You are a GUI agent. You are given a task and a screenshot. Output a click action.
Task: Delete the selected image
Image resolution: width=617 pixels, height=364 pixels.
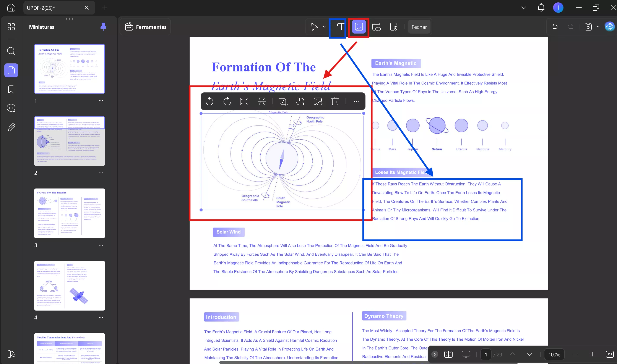pos(335,101)
